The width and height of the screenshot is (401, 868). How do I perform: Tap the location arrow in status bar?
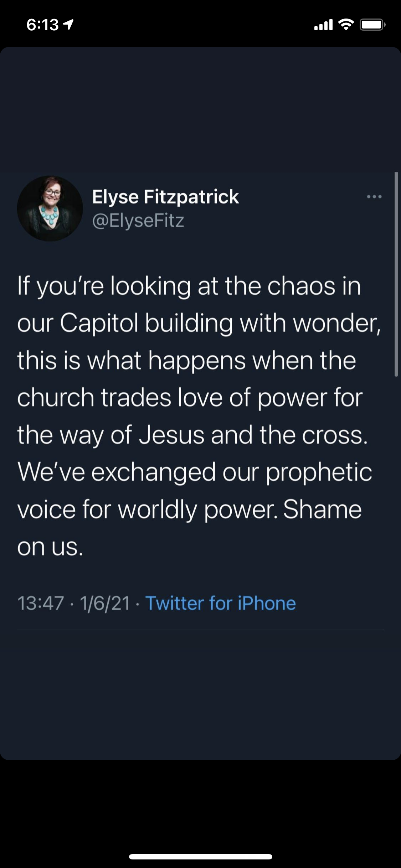pyautogui.click(x=68, y=24)
